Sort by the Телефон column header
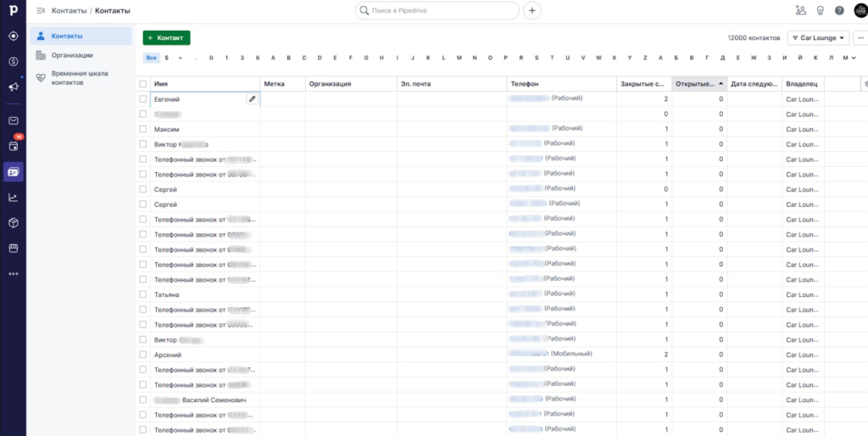Image resolution: width=868 pixels, height=436 pixels. point(562,84)
